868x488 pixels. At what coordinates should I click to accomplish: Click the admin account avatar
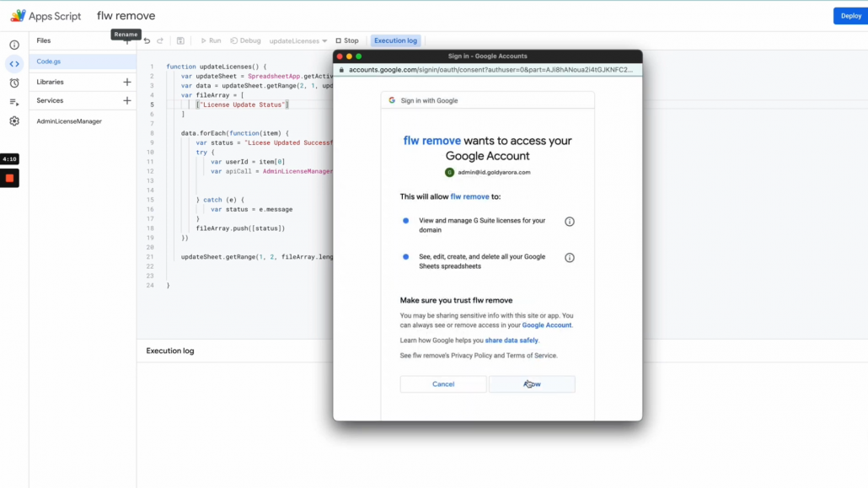click(449, 172)
